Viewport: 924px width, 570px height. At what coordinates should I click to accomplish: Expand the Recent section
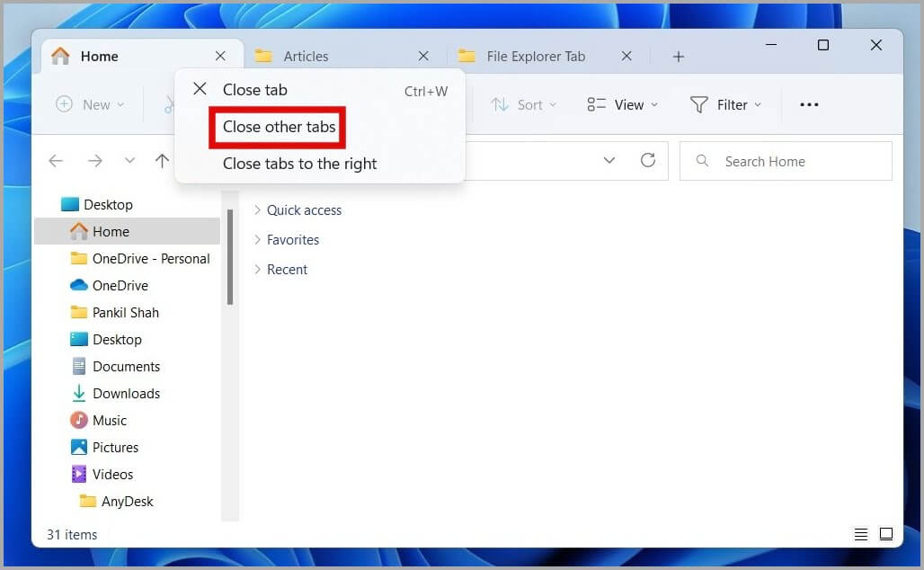257,270
